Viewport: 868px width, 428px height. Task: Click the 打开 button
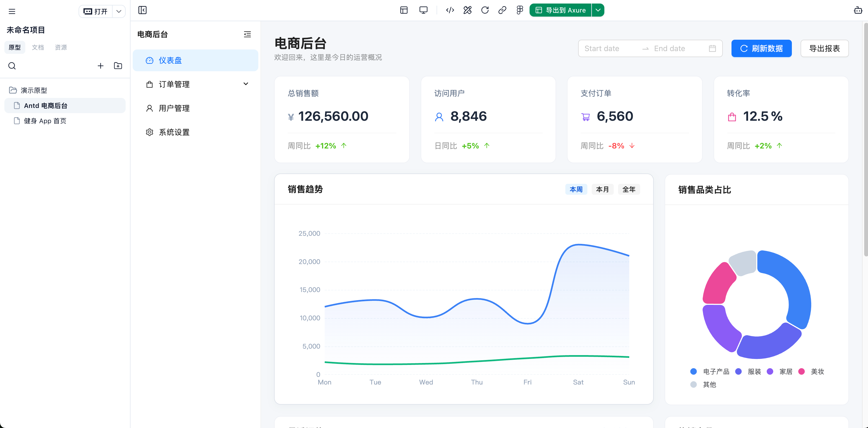(x=96, y=11)
